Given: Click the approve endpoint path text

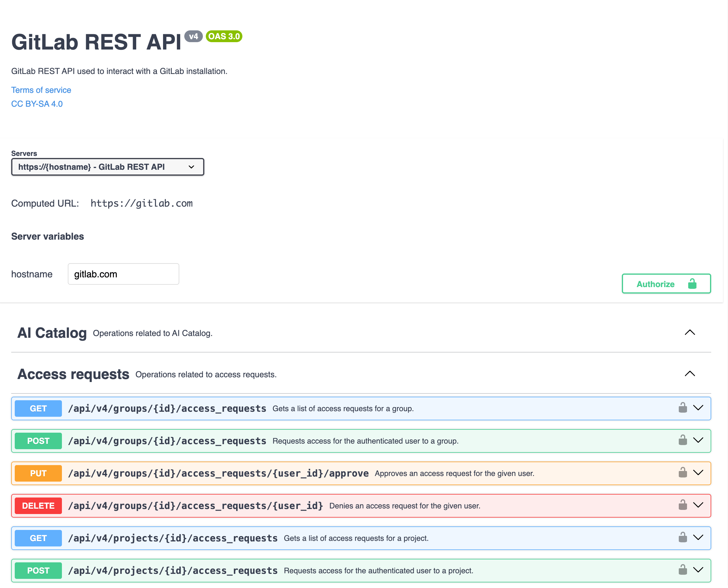Looking at the screenshot, I should 218,474.
